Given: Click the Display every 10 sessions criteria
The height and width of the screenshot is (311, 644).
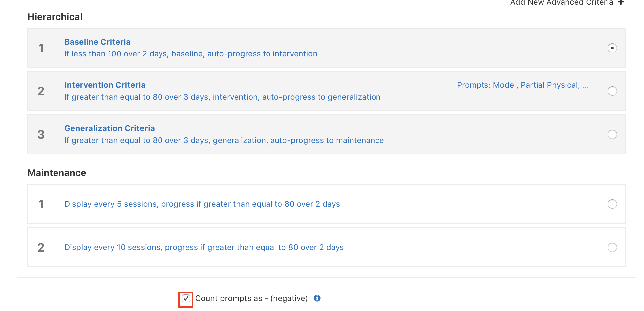Looking at the screenshot, I should click(x=204, y=247).
